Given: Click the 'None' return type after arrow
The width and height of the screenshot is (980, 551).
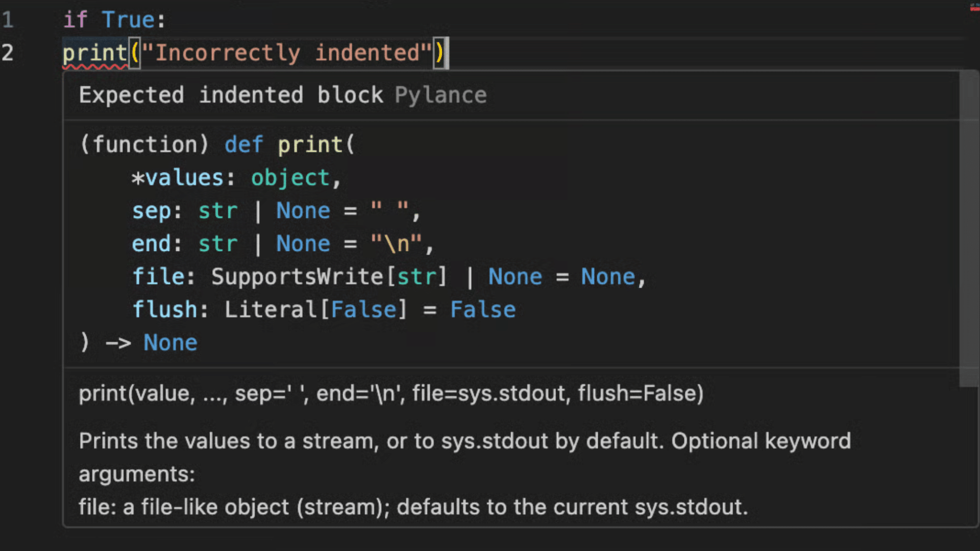Looking at the screenshot, I should (170, 343).
